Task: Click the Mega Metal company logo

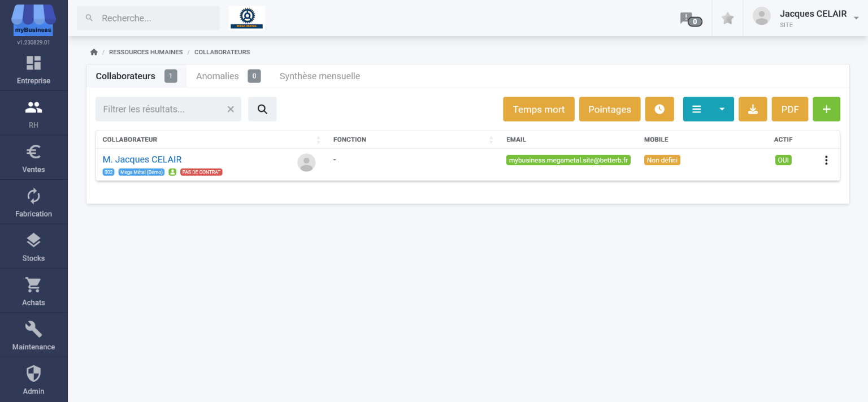Action: point(246,18)
